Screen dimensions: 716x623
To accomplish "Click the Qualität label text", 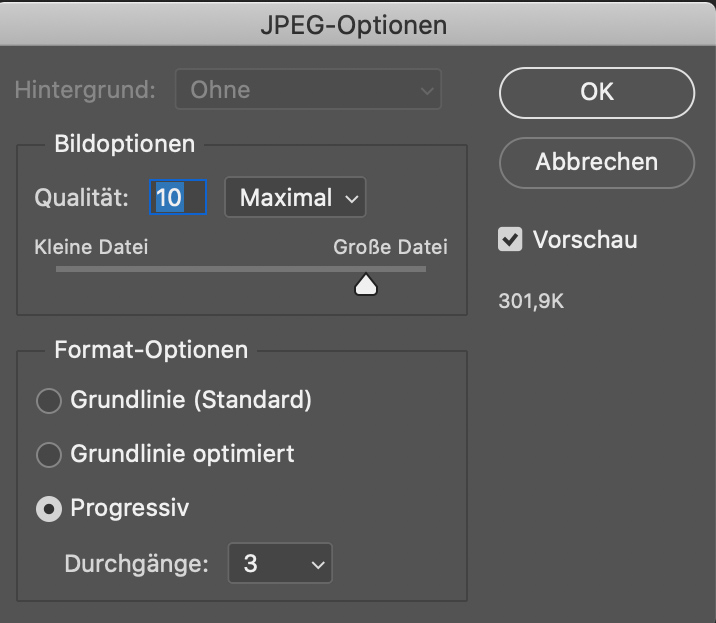I will pyautogui.click(x=82, y=198).
